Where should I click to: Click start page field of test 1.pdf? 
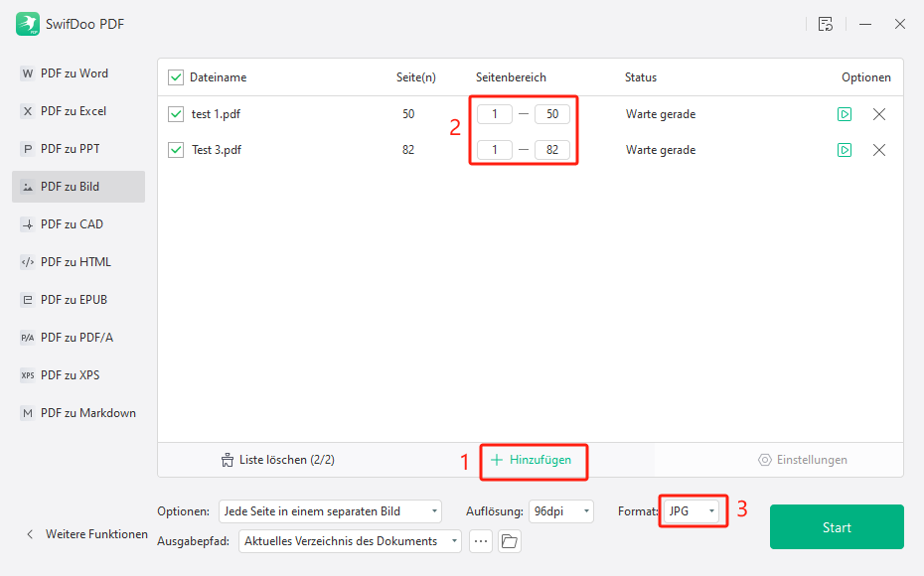pos(495,114)
